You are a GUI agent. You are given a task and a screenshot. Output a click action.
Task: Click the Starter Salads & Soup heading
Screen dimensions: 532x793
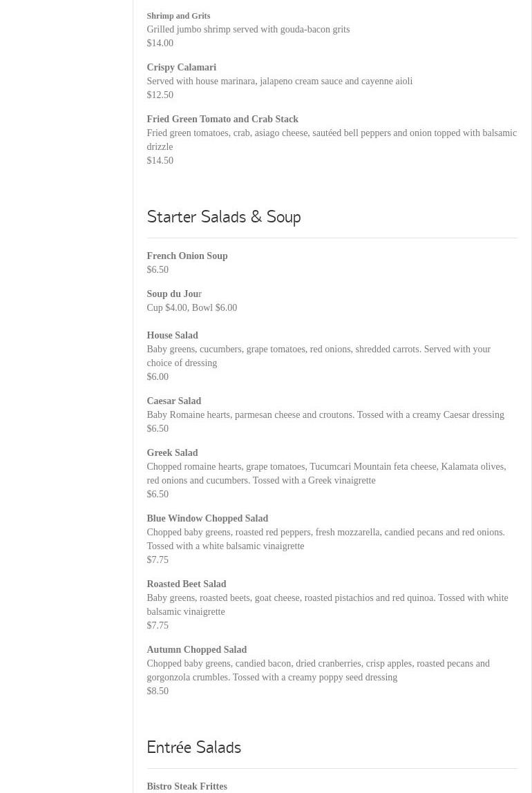223,217
